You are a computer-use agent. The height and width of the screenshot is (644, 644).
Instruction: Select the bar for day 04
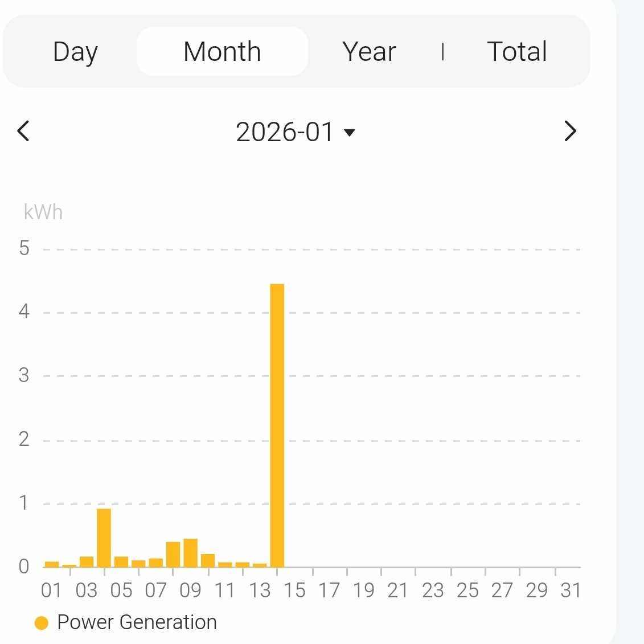(x=104, y=538)
